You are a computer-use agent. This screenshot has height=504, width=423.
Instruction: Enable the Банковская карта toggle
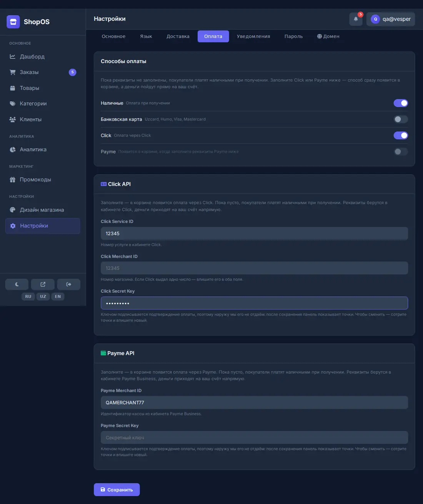click(x=401, y=119)
